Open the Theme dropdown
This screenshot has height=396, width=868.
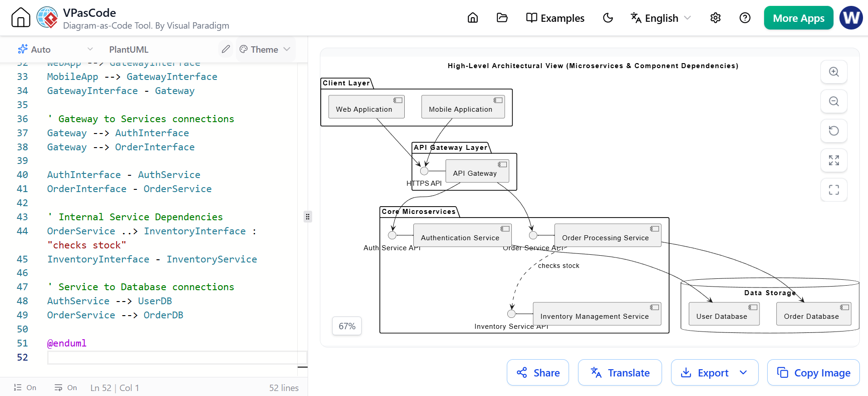pos(265,49)
